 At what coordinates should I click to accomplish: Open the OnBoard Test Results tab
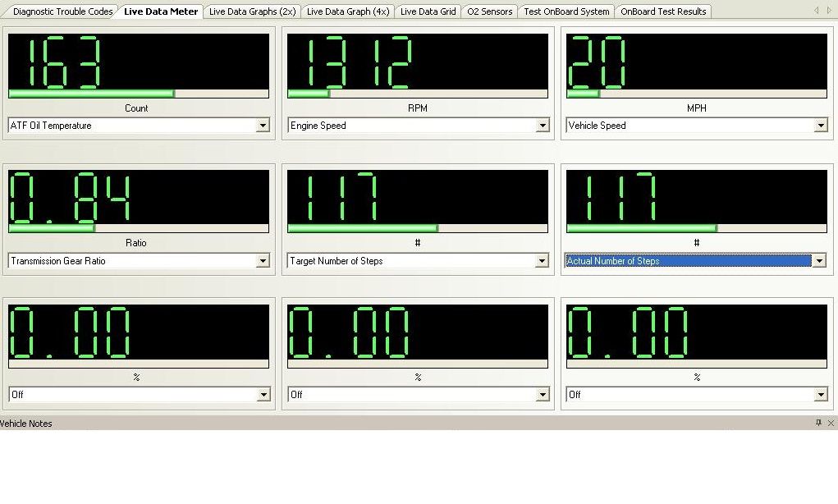coord(663,11)
